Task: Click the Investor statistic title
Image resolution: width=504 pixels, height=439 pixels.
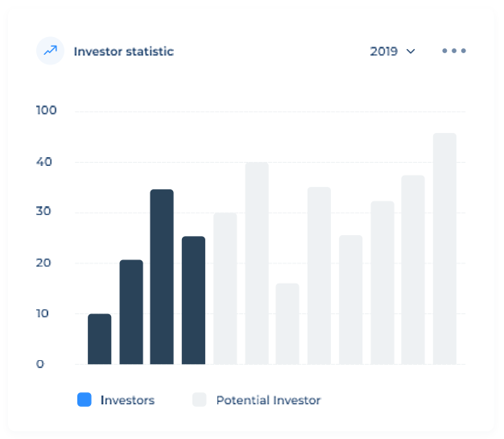Action: [x=123, y=52]
